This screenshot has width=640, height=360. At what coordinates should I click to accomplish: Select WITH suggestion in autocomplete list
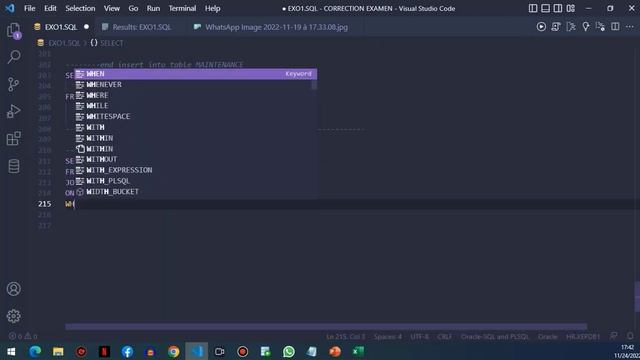pyautogui.click(x=196, y=127)
